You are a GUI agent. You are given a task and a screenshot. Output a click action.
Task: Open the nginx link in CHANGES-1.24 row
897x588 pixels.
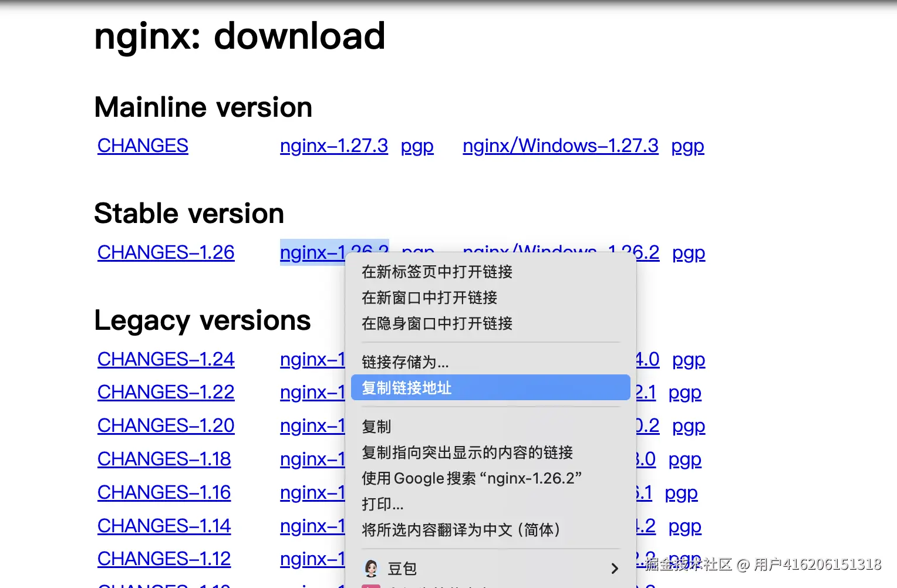click(x=312, y=360)
